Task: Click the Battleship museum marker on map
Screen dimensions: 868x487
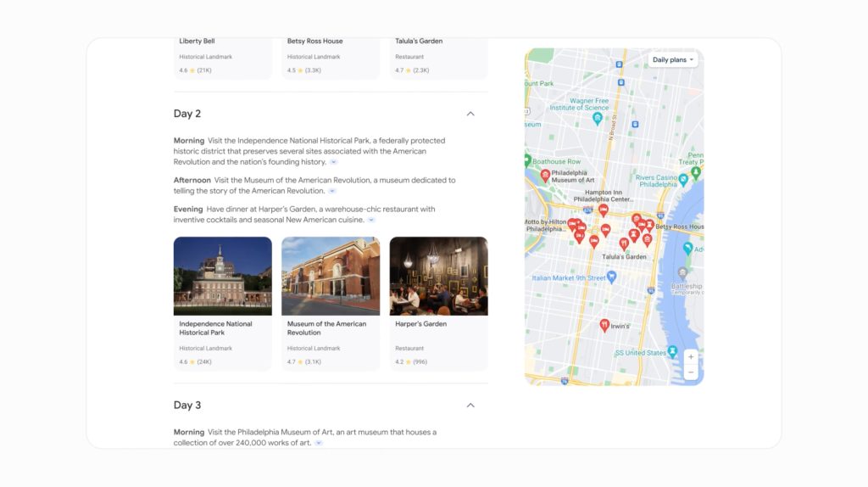Action: [682, 273]
